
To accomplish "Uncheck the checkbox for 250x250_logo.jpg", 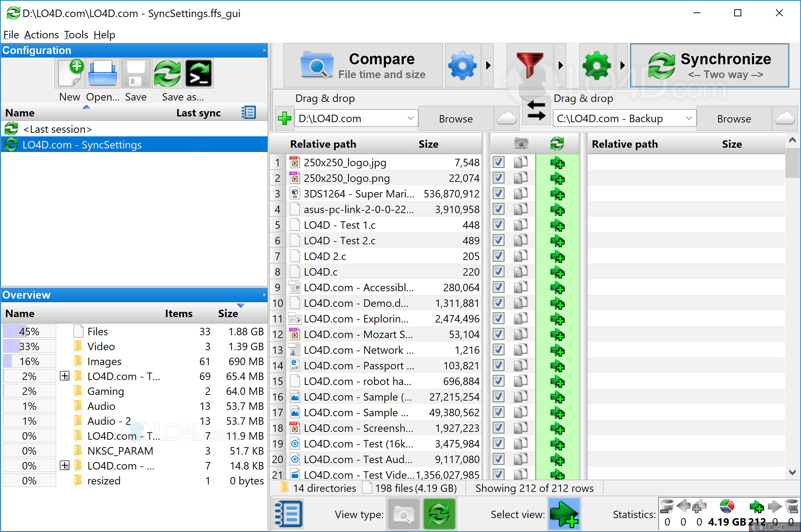I will pyautogui.click(x=499, y=162).
